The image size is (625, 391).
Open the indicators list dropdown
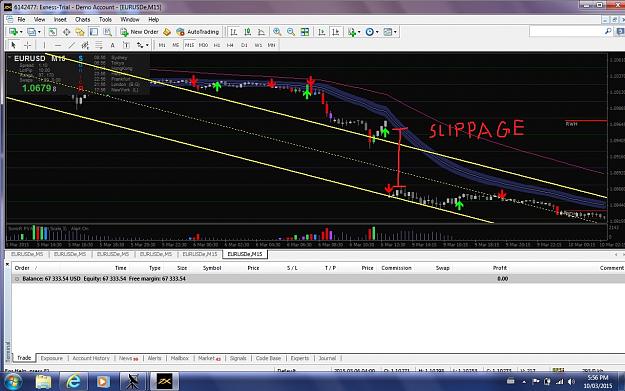tap(354, 31)
